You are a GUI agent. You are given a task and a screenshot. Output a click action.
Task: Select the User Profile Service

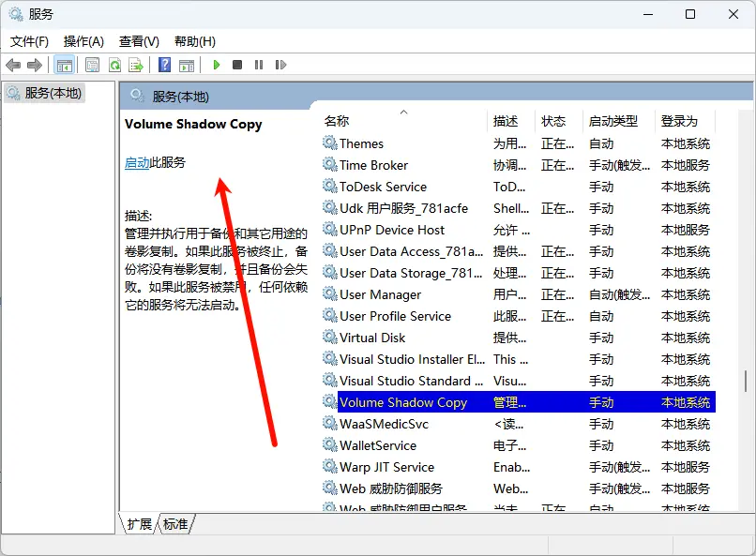(x=519, y=316)
